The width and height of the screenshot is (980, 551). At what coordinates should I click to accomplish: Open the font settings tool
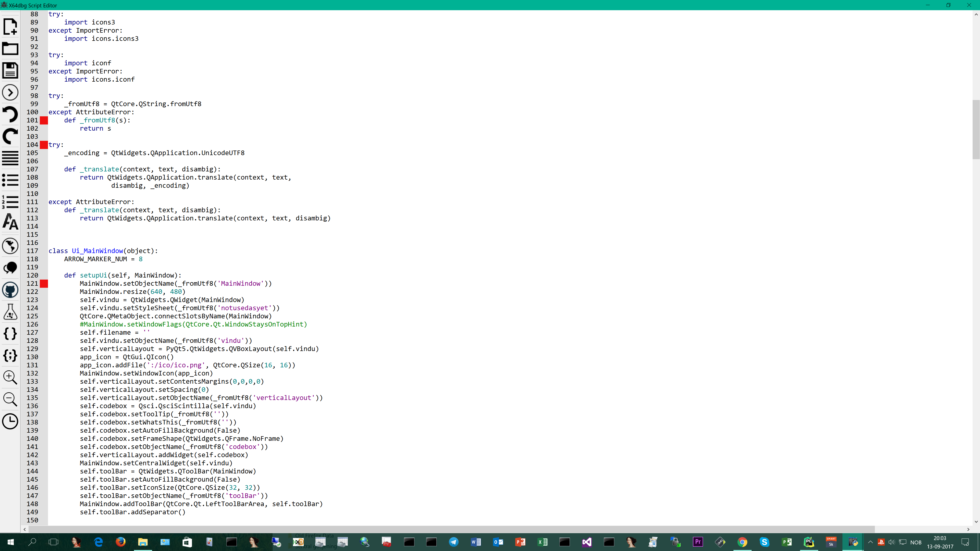pos(10,222)
